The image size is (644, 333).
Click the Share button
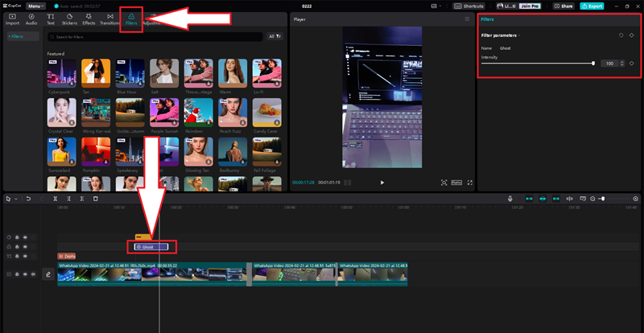563,6
